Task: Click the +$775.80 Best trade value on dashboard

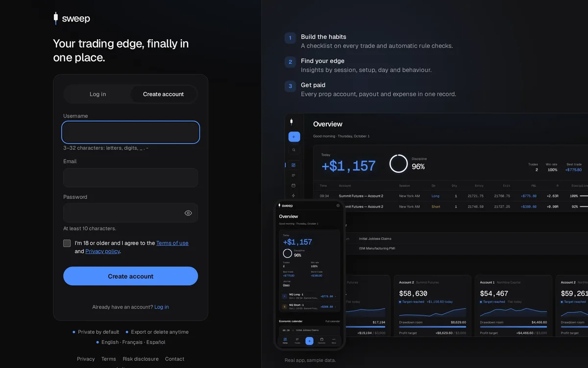Action: pyautogui.click(x=573, y=170)
